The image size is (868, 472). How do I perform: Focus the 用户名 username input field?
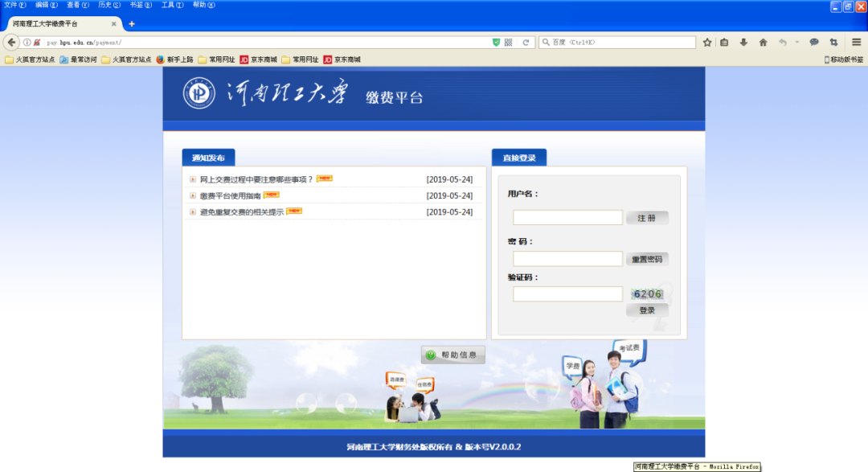coord(567,217)
